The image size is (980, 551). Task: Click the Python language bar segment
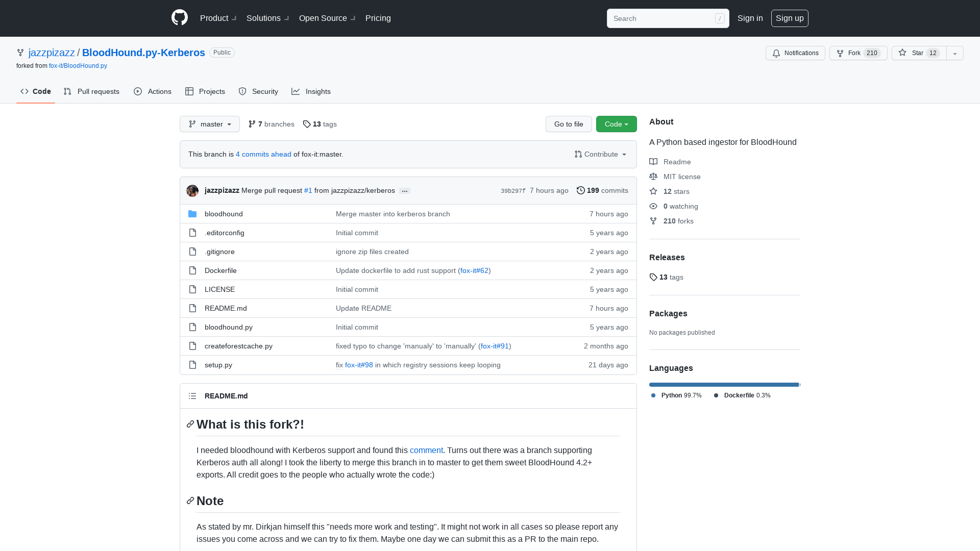click(x=723, y=385)
